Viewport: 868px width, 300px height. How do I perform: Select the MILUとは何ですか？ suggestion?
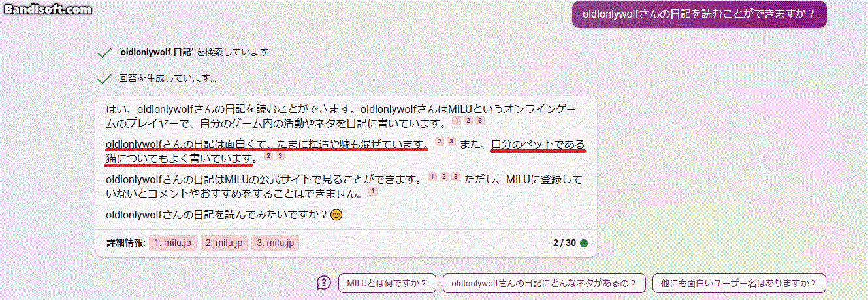point(387,283)
